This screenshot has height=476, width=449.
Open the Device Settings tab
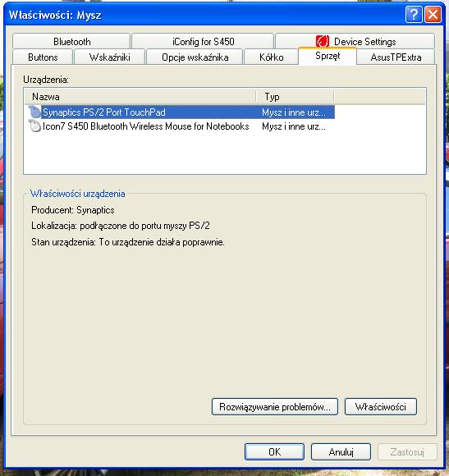[355, 41]
